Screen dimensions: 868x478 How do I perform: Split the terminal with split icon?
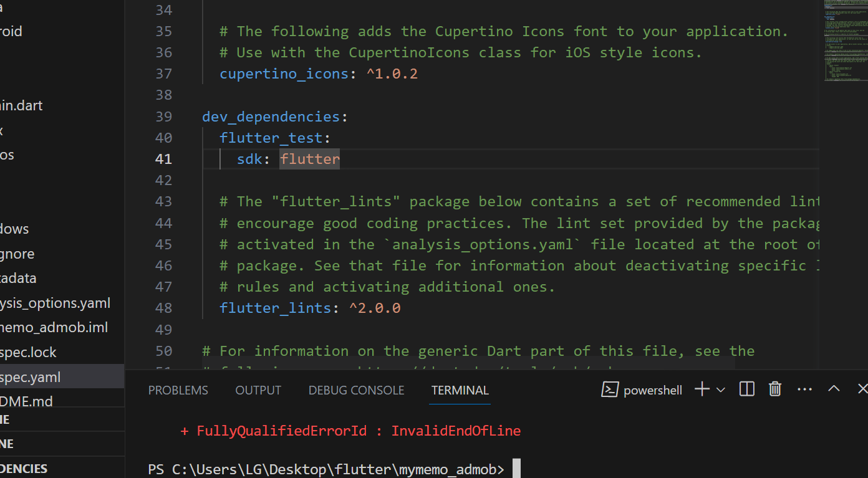point(746,390)
